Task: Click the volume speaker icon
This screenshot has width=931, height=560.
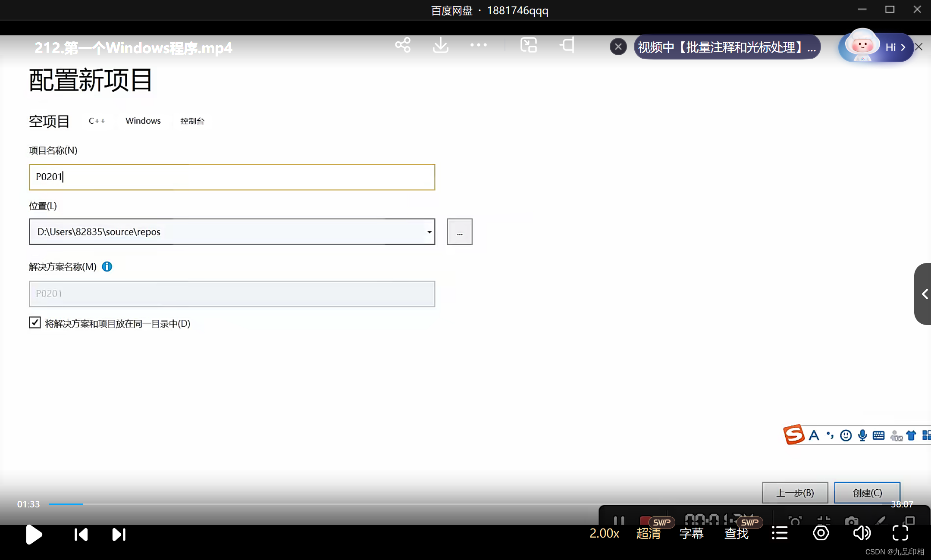Action: point(862,533)
